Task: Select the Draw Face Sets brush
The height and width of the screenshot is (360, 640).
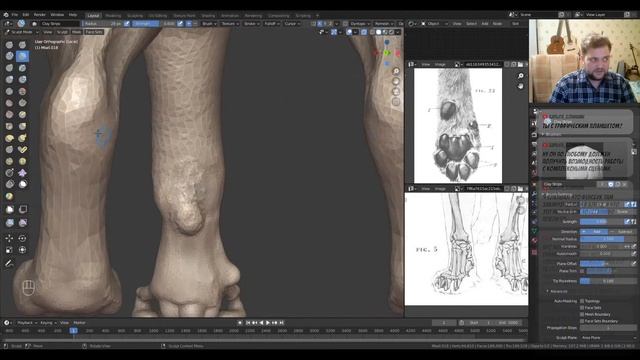Action: coord(9,196)
